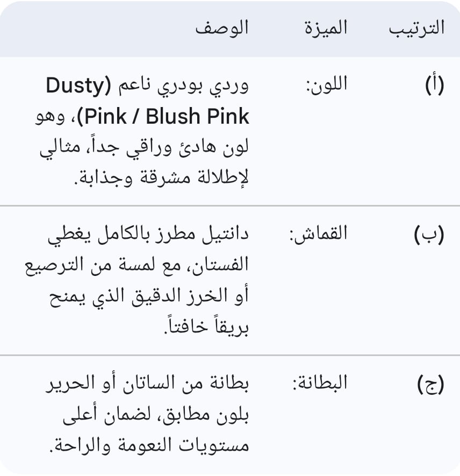
Task: Click the word بطانة starting the lining description
Action: [x=230, y=384]
